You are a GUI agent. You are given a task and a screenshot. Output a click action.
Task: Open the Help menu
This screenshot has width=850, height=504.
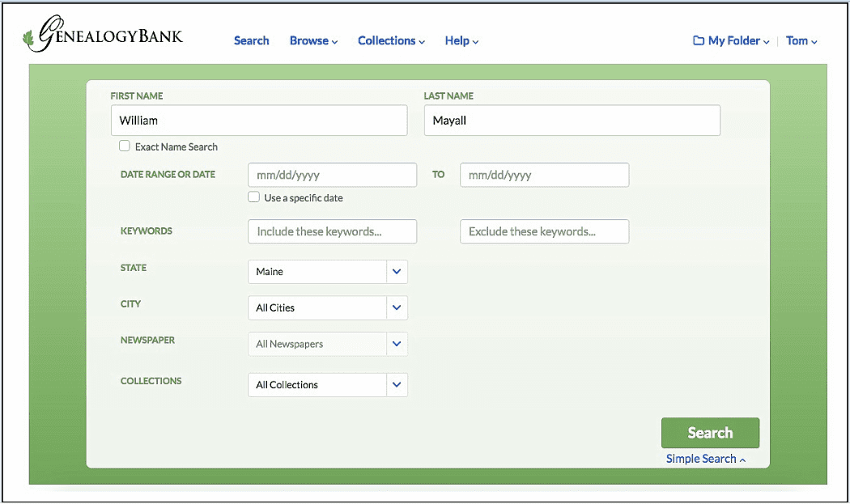coord(462,40)
